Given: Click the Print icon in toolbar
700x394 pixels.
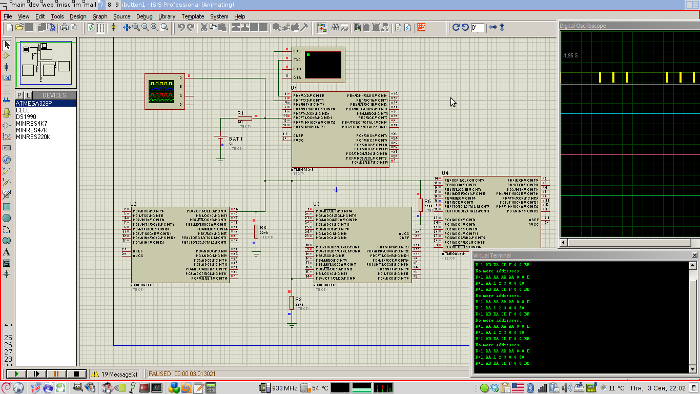Looking at the screenshot, I should point(64,28).
